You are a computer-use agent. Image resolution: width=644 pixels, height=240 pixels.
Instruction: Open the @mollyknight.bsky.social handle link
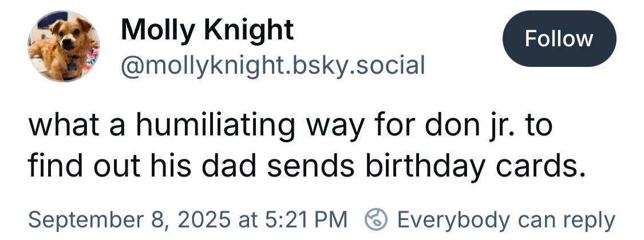pos(272,65)
